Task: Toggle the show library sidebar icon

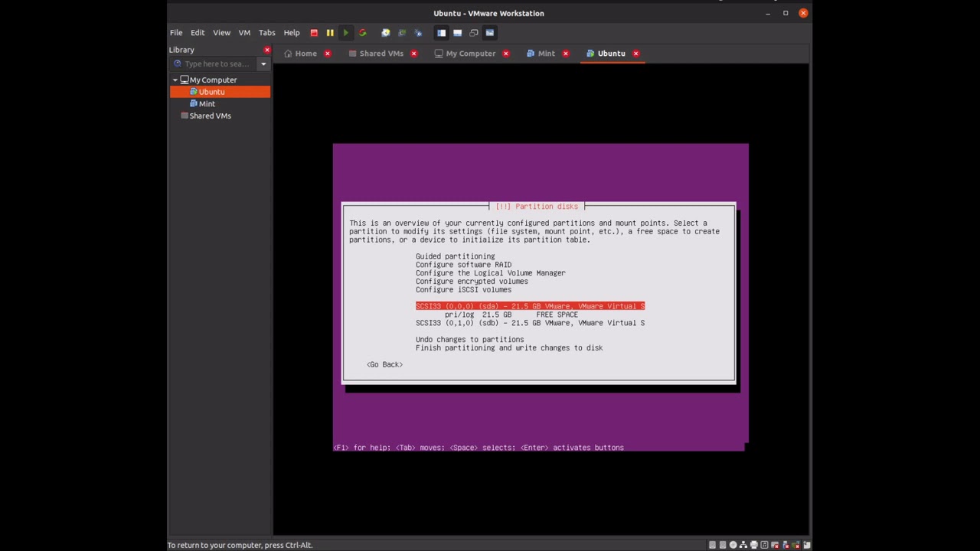Action: (x=441, y=33)
